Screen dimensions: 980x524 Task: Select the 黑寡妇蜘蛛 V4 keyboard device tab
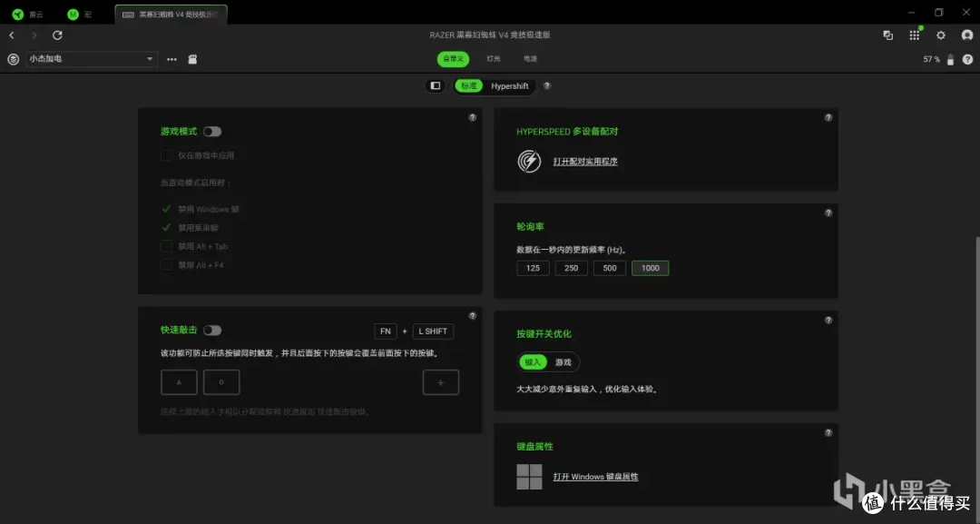(171, 15)
